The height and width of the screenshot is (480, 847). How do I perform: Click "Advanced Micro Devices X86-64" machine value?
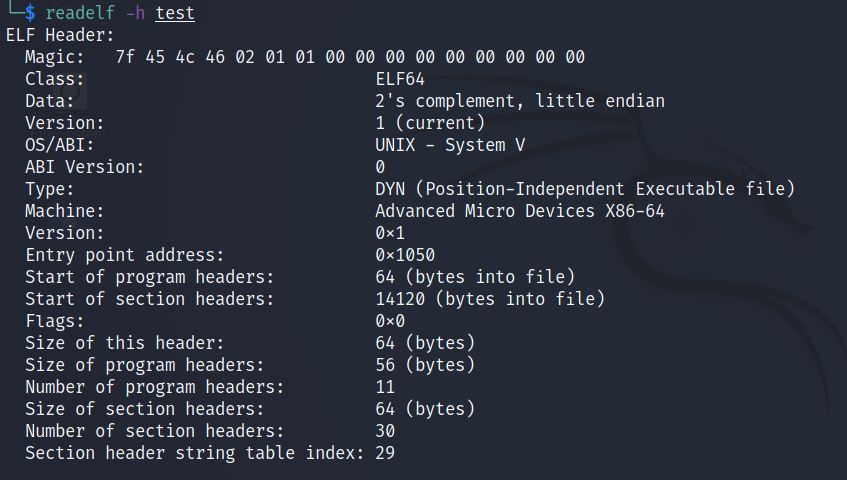pos(519,211)
